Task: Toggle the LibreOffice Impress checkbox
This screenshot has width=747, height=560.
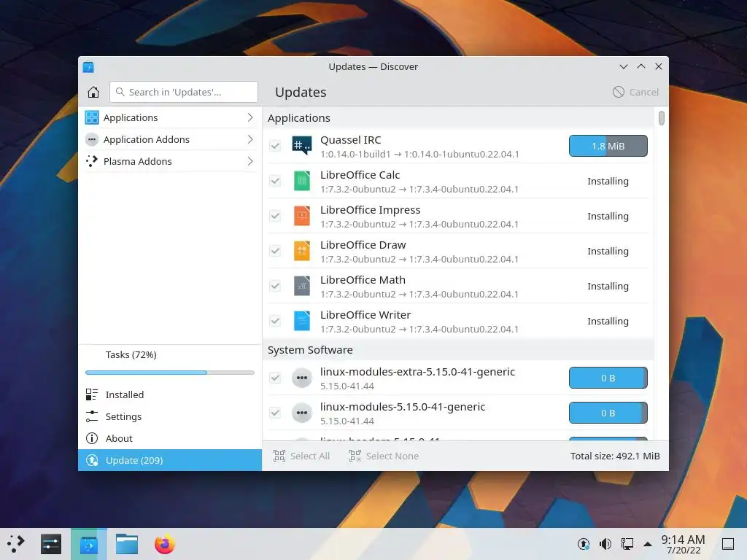Action: click(275, 216)
